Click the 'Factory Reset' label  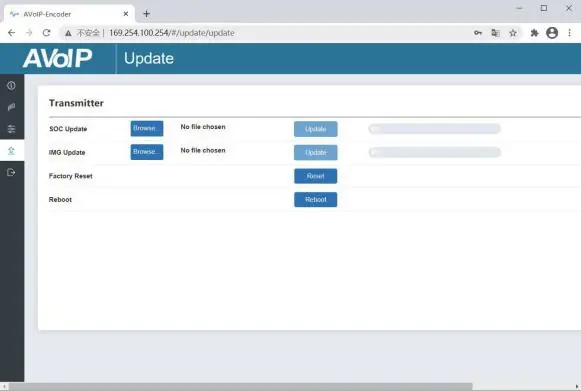(x=71, y=176)
